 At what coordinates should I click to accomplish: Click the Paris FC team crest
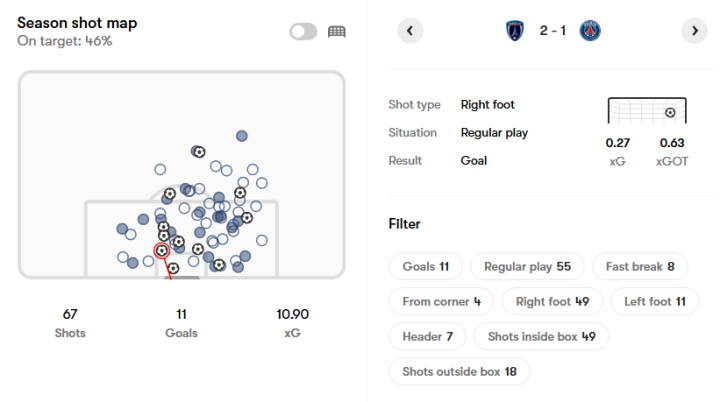coord(515,31)
